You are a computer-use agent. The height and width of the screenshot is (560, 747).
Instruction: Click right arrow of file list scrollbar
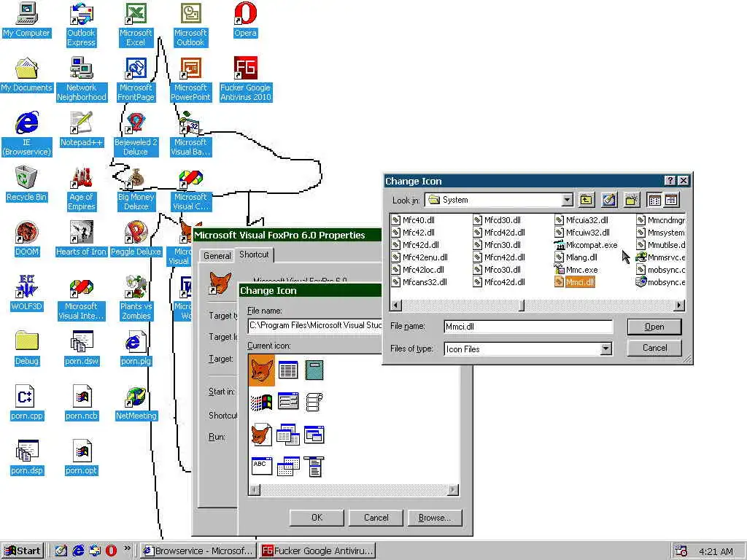click(x=679, y=306)
